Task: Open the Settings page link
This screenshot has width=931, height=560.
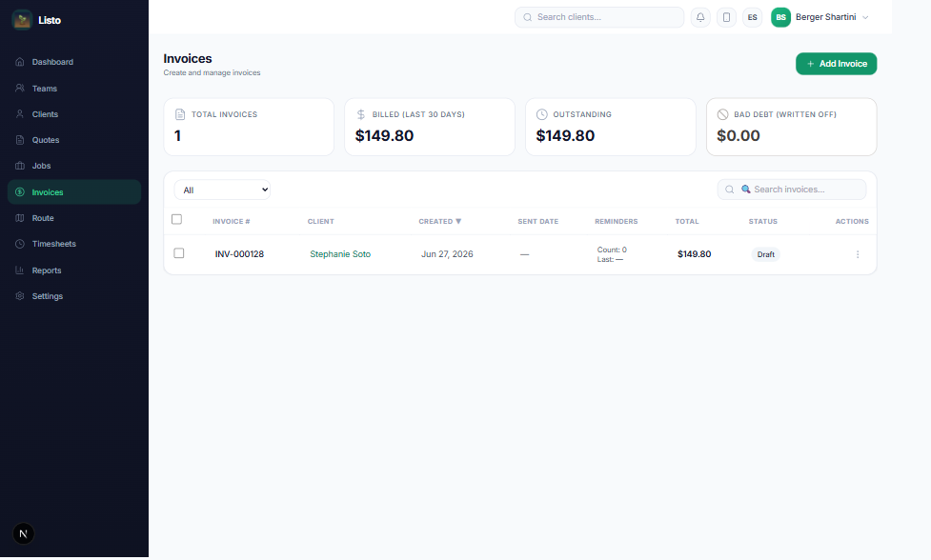Action: (x=74, y=296)
